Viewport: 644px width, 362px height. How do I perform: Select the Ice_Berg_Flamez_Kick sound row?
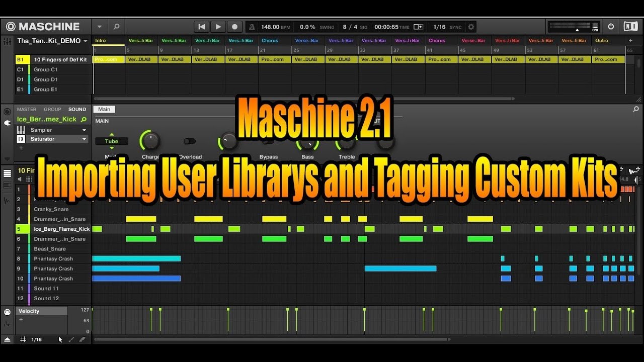pos(53,229)
